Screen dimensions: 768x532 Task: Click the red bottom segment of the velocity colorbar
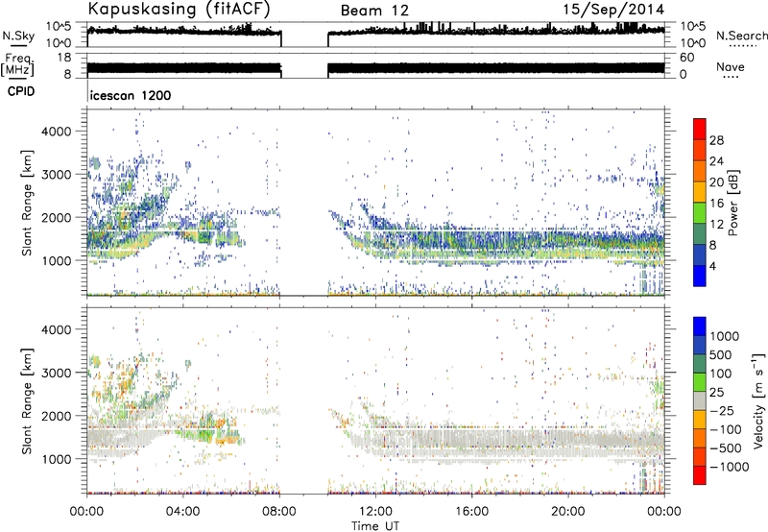tap(700, 475)
